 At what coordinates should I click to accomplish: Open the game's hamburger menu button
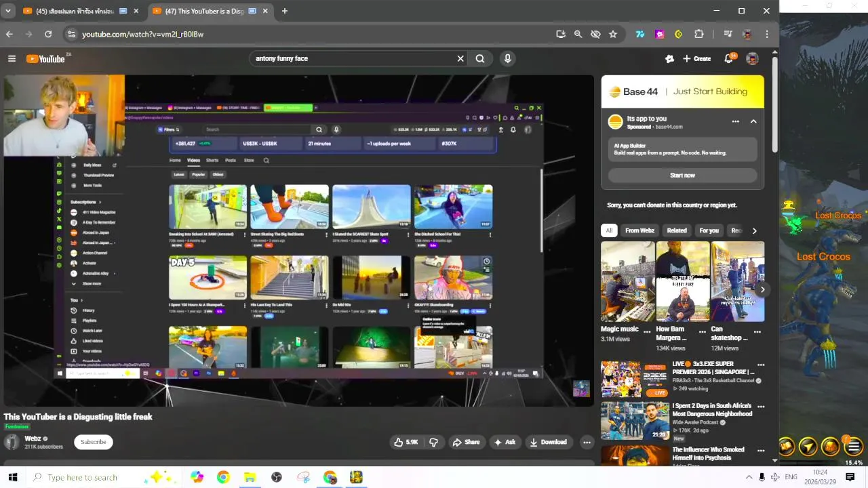point(853,446)
